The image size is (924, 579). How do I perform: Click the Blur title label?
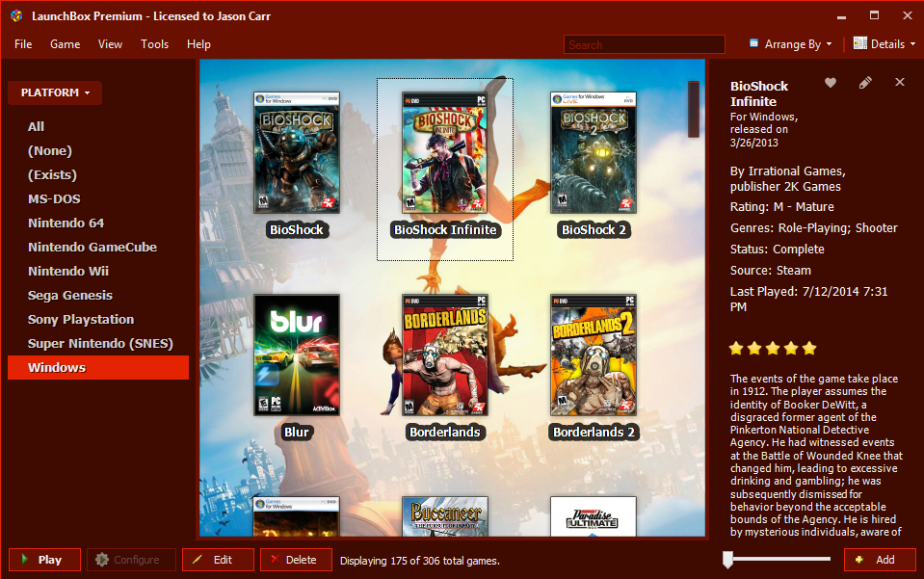(x=297, y=433)
